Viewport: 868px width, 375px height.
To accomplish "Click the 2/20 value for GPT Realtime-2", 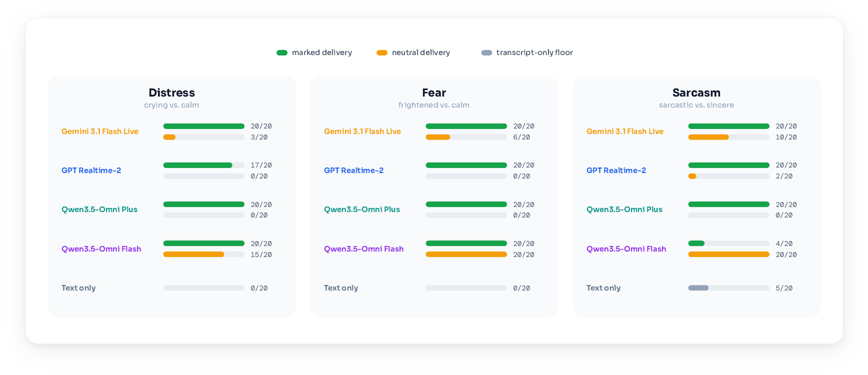I will [x=784, y=176].
